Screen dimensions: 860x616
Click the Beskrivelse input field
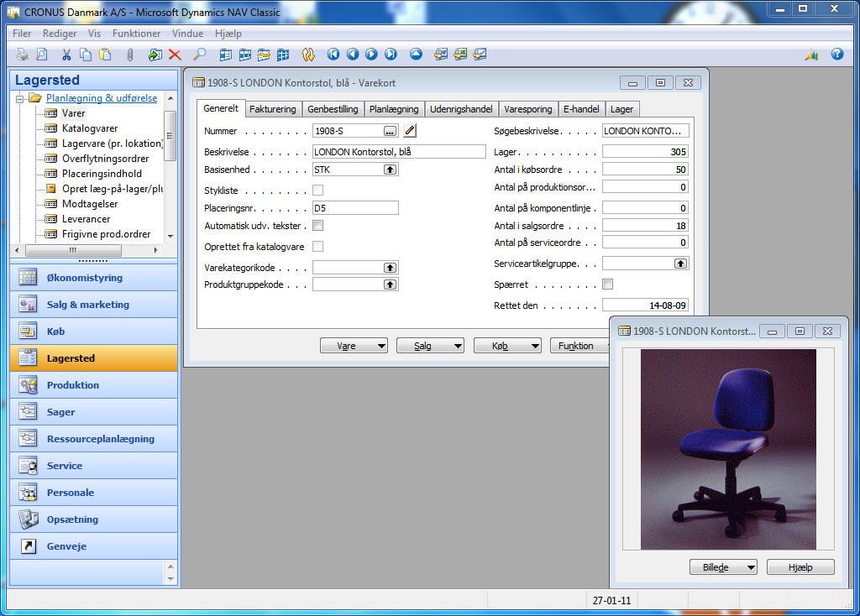coord(399,152)
